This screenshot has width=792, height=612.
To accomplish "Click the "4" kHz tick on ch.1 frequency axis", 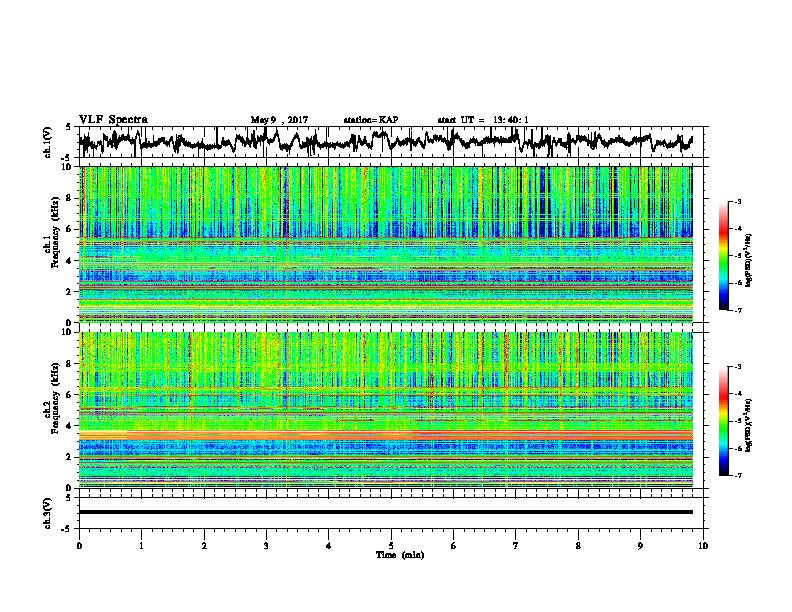I will [70, 261].
